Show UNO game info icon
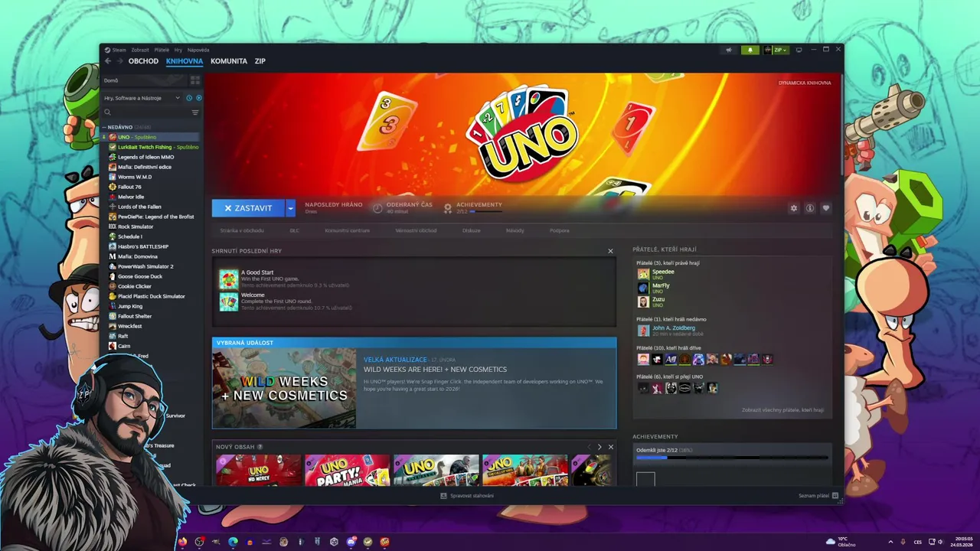The image size is (980, 551). click(x=810, y=208)
